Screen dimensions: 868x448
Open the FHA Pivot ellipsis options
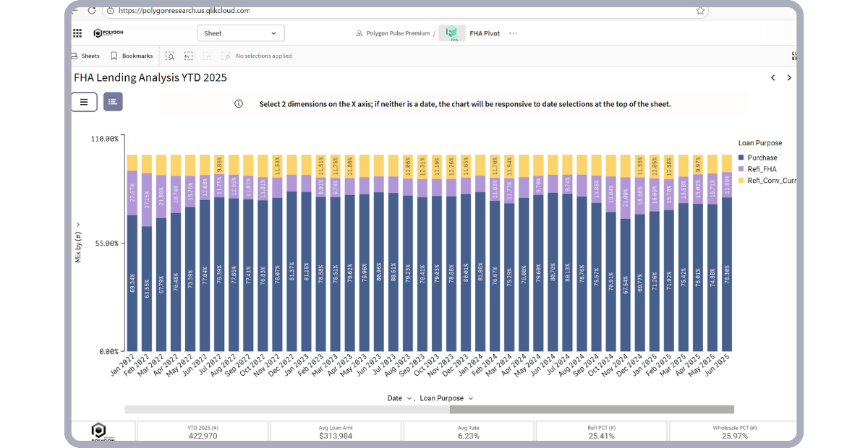point(514,33)
